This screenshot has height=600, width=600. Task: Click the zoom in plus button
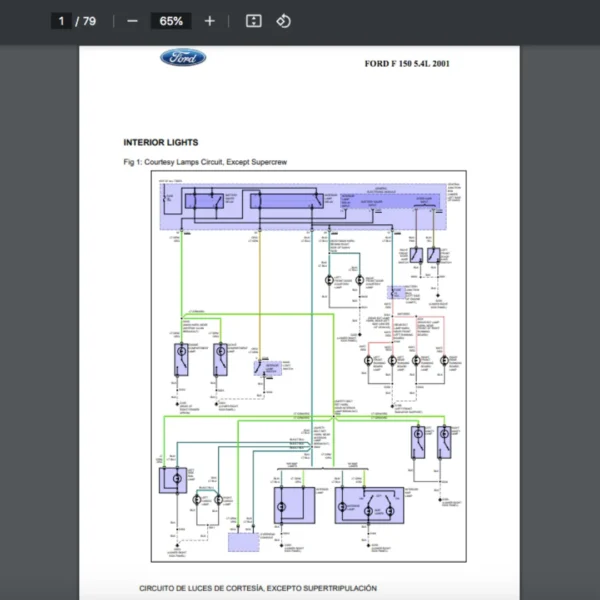(209, 21)
